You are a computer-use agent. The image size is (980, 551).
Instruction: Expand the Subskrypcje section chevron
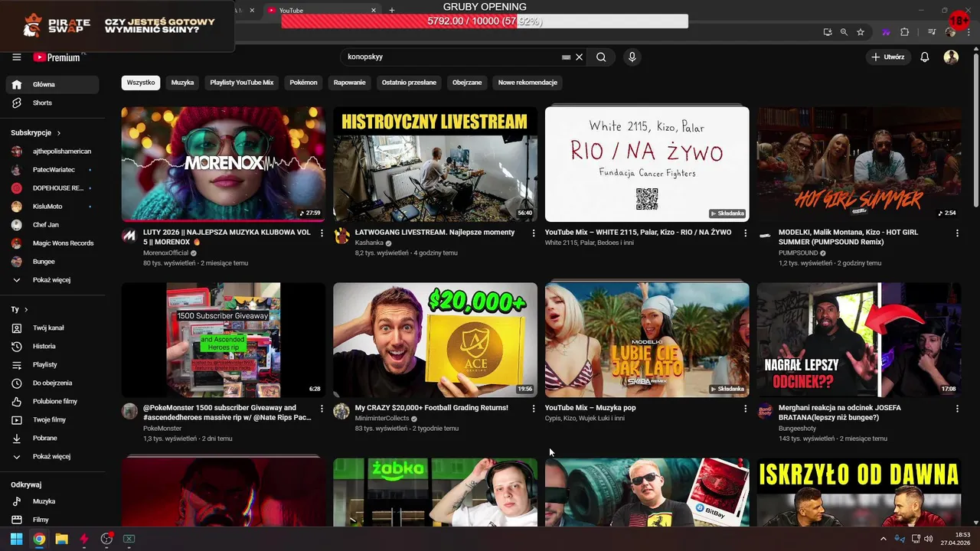(59, 133)
